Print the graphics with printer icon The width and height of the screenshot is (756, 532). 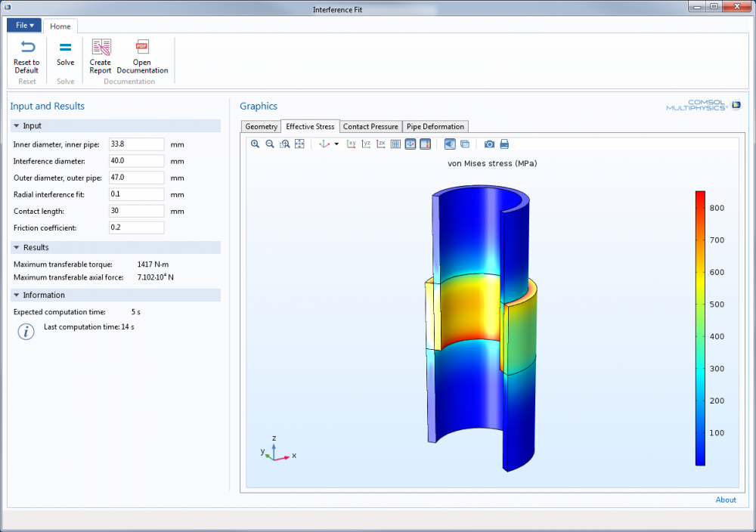[504, 144]
